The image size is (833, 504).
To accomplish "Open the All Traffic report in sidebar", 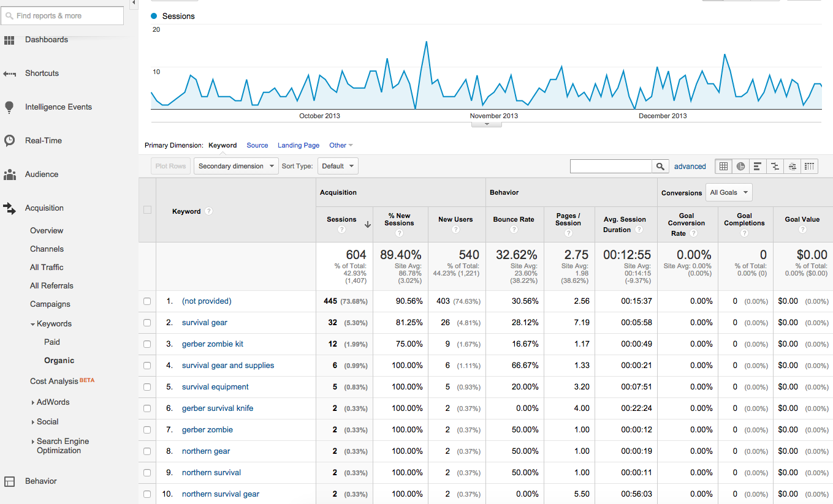I will tap(47, 268).
